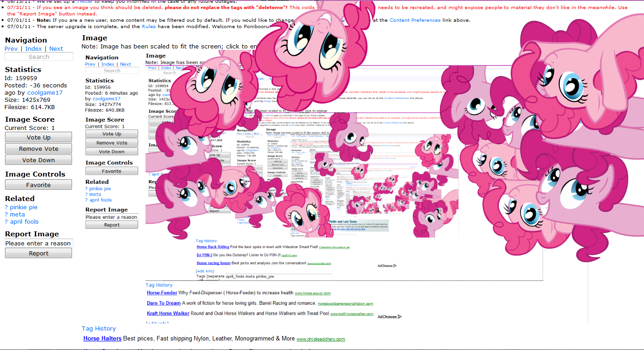Screen dimensions: 644x350
Task: Click Index link in the first embedded screenshot
Action: pyautogui.click(x=108, y=64)
